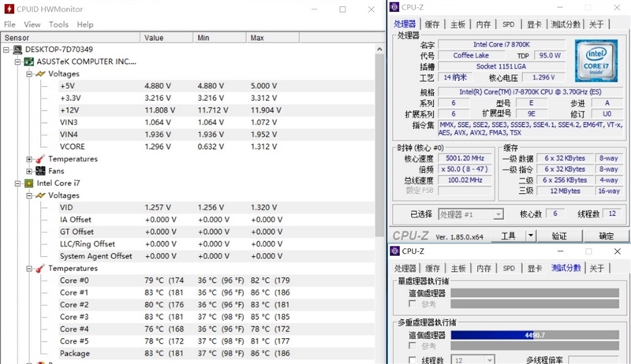Image resolution: width=631 pixels, height=364 pixels.
Task: Enable the 线程数 checkbox
Action: click(x=412, y=360)
